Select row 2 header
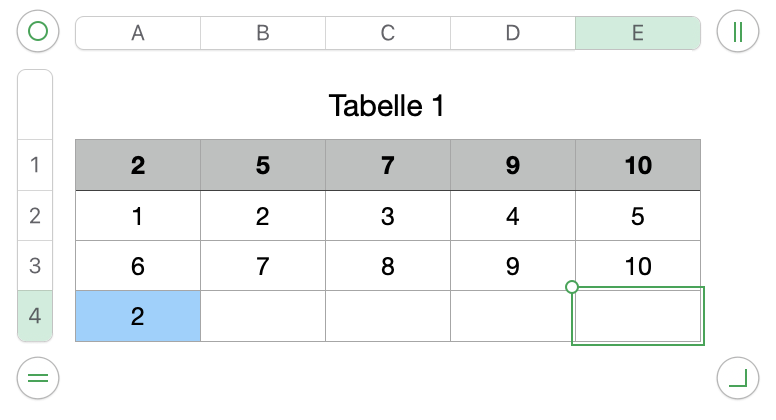The width and height of the screenshot is (776, 420). click(35, 215)
